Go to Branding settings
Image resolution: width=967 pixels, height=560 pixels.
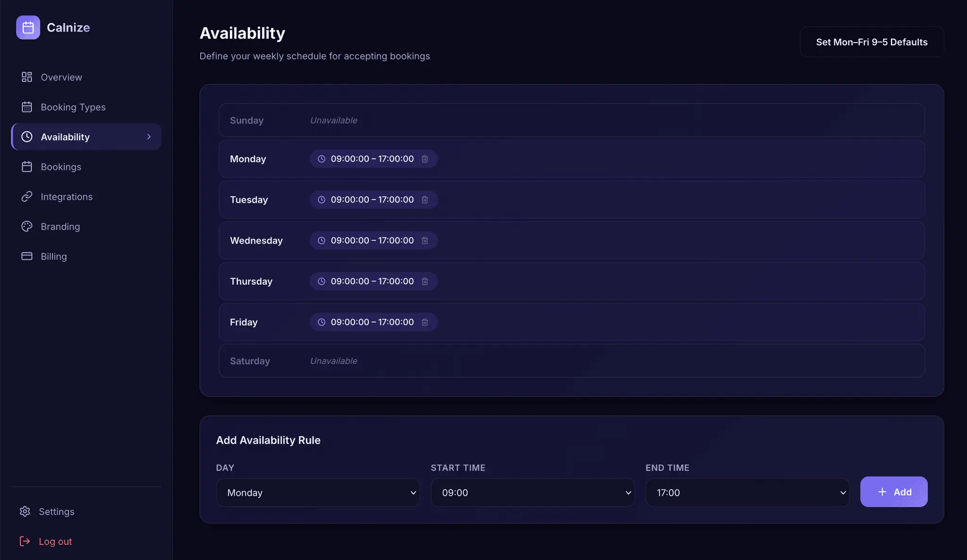[x=86, y=226]
